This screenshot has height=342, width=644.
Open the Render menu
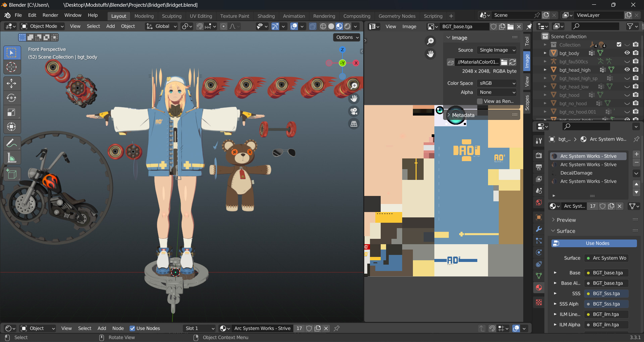pos(50,15)
